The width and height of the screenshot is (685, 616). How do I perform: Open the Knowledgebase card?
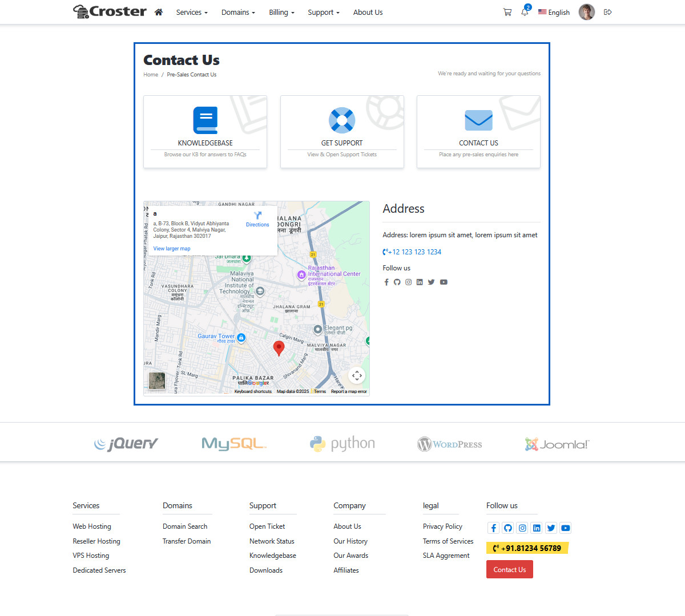tap(205, 132)
